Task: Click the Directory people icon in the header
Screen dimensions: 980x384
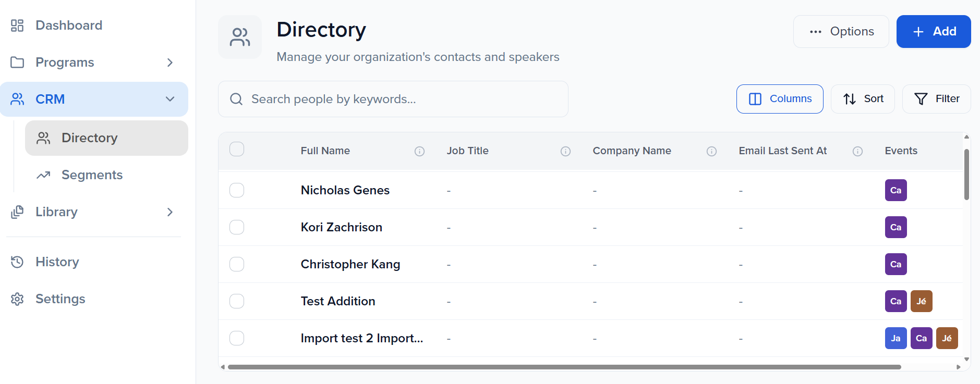Action: 240,37
